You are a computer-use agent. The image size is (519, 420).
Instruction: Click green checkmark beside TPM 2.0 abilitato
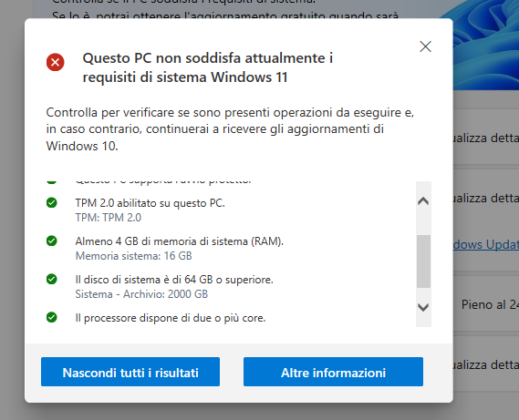[x=52, y=202]
